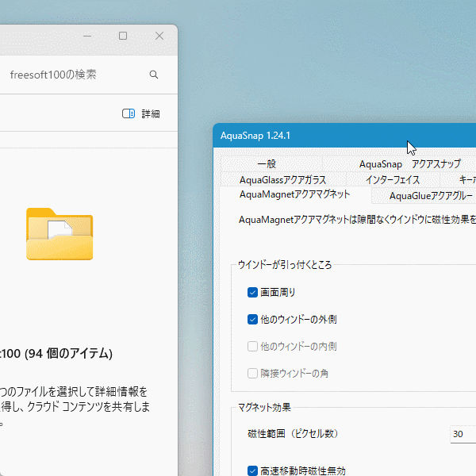Maximize the Explorer window
The height and width of the screenshot is (476, 476).
point(123,36)
